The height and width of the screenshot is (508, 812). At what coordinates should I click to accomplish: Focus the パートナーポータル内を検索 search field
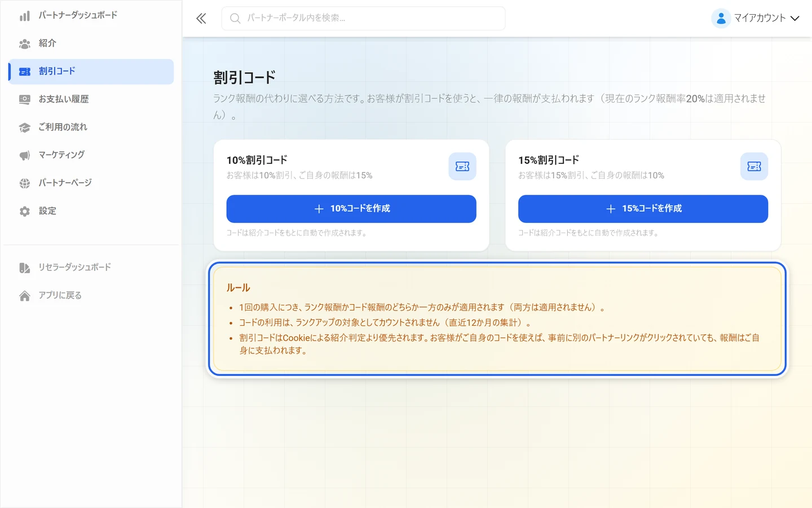coord(363,19)
